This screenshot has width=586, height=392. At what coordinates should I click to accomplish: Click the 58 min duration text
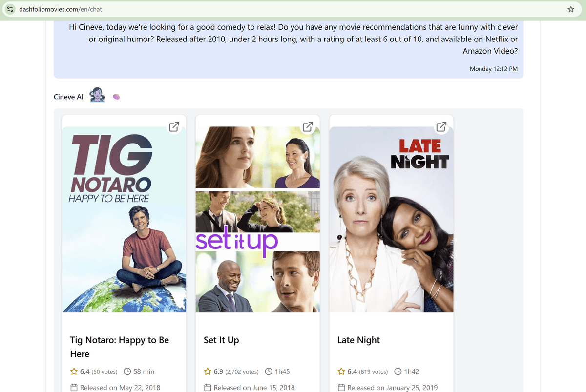tap(144, 371)
